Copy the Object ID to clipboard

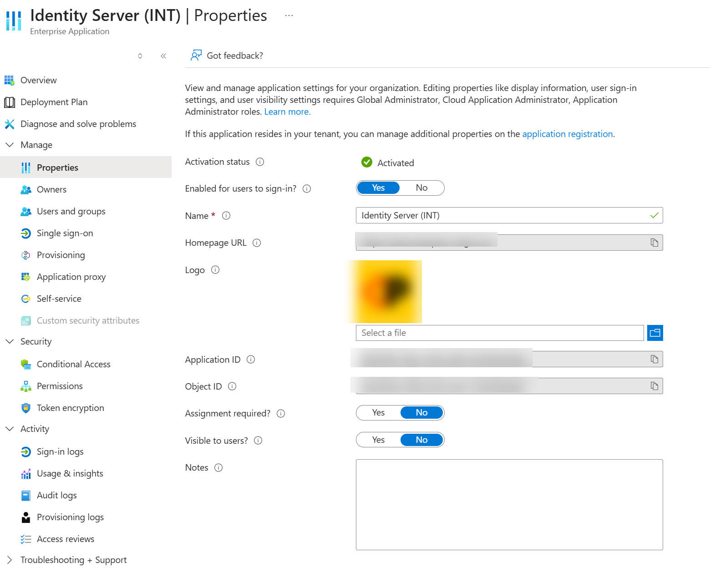[654, 386]
